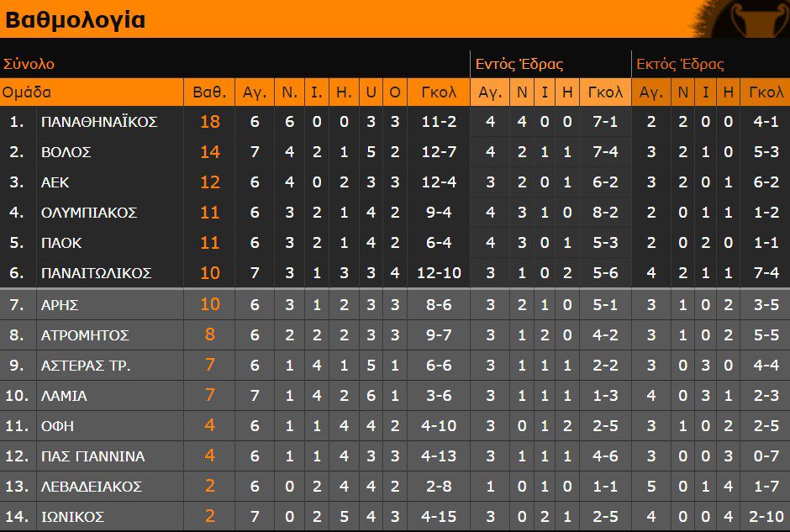790x532 pixels.
Task: Click the ΑΣΤΕΡΑΣ ΤΡ. team name
Action: 86,366
